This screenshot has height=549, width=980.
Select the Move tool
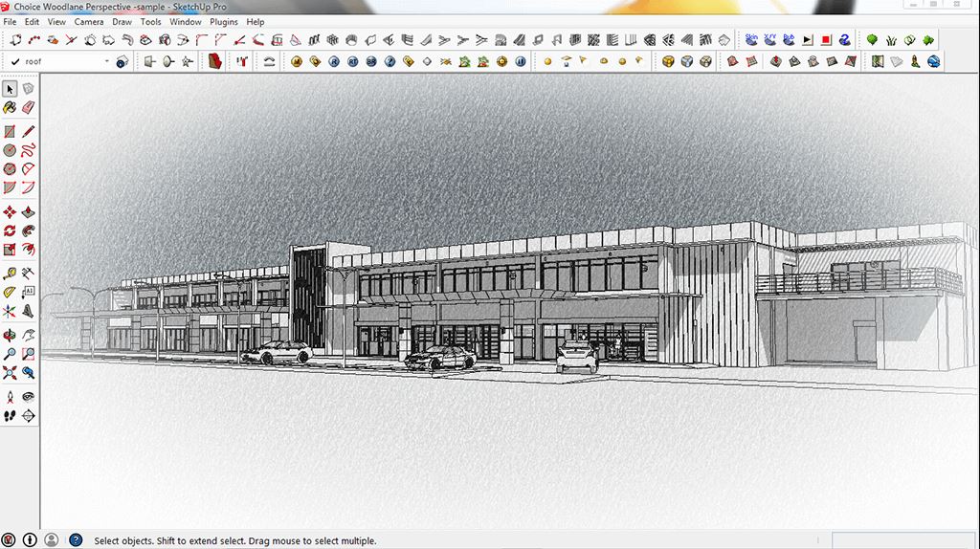click(10, 212)
